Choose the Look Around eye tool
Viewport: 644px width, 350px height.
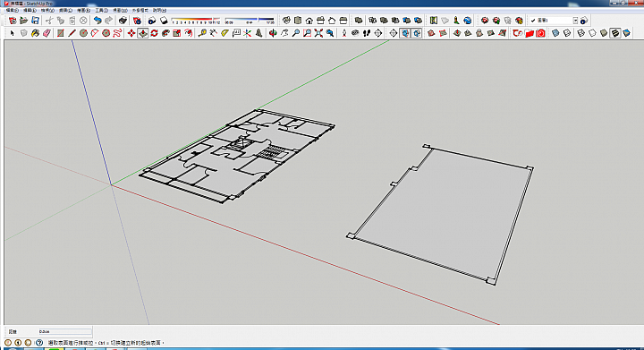pos(355,33)
